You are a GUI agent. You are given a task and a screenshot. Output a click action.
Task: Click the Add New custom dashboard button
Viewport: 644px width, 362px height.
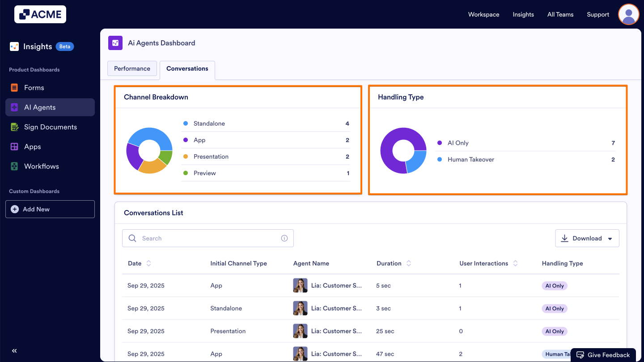pos(50,209)
